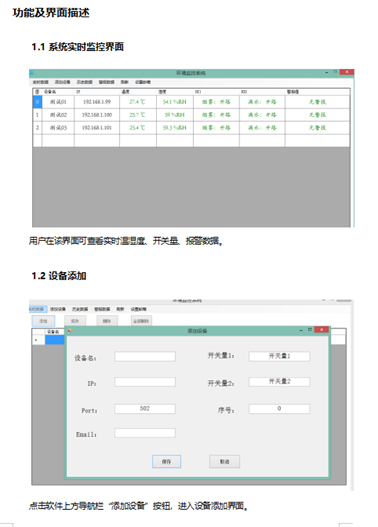378x527 pixels.
Task: Click the 修改 button in device toolbar
Action: tap(75, 321)
